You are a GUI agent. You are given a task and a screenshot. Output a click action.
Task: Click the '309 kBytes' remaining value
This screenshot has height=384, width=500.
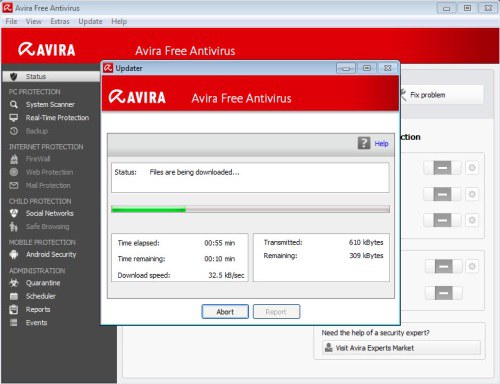[x=366, y=256]
